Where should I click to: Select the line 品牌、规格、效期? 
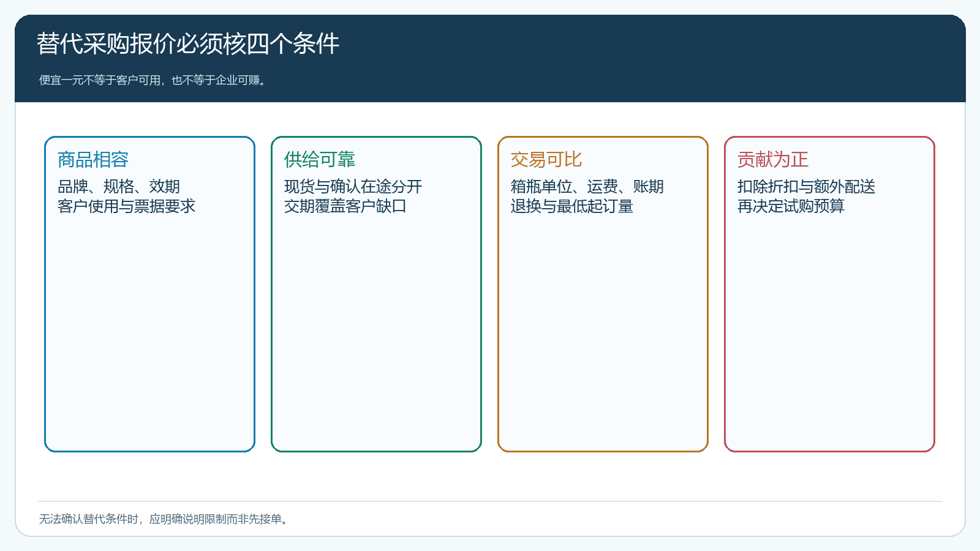(119, 186)
